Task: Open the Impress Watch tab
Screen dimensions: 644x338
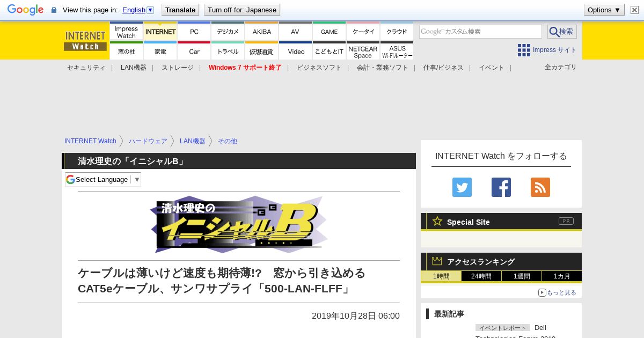Action: 126,32
